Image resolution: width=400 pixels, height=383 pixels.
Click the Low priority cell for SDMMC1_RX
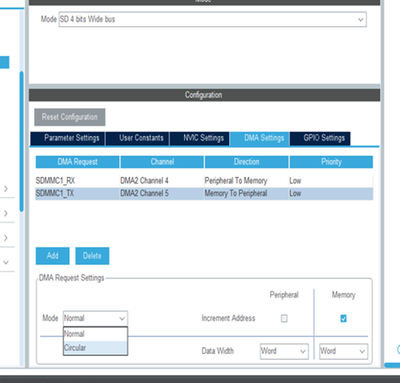(x=331, y=181)
